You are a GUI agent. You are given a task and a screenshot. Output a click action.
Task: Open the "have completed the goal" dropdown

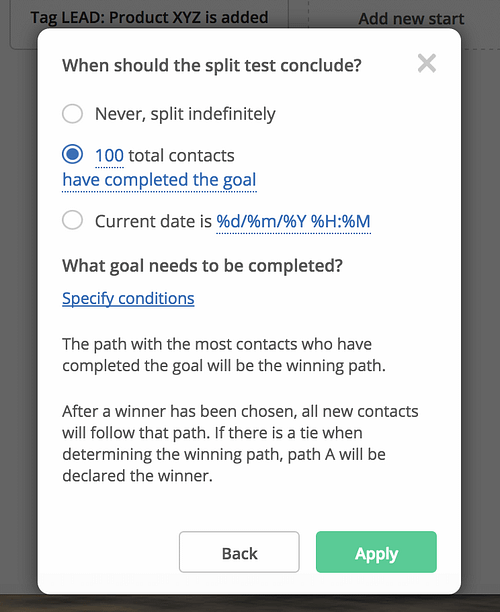tap(159, 180)
